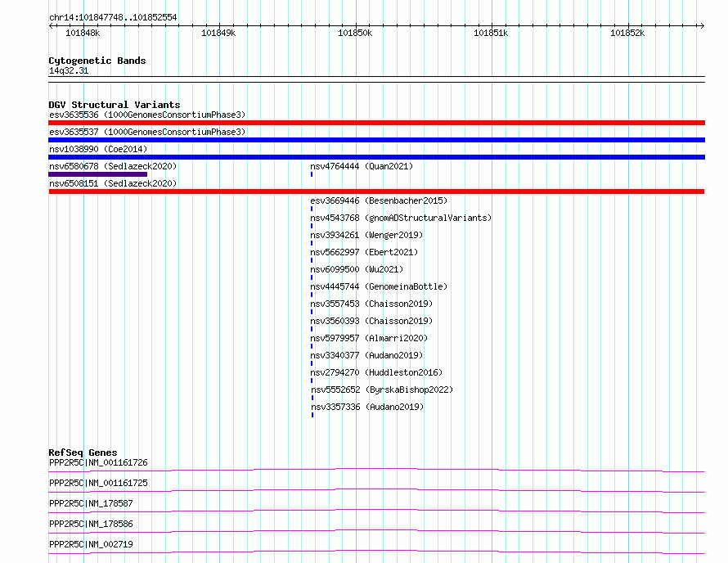The width and height of the screenshot is (728, 563).
Task: Open nsv5552652 (ByrskaBishop2022) label
Action: click(382, 390)
